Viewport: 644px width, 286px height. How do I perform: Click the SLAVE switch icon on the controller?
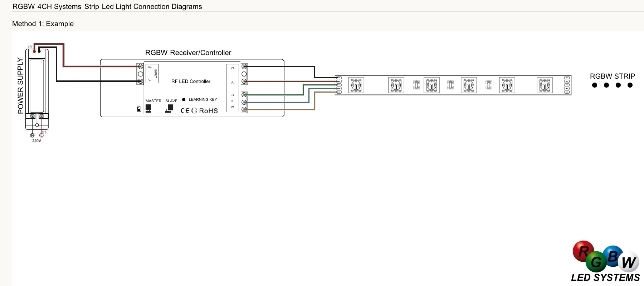pyautogui.click(x=170, y=108)
